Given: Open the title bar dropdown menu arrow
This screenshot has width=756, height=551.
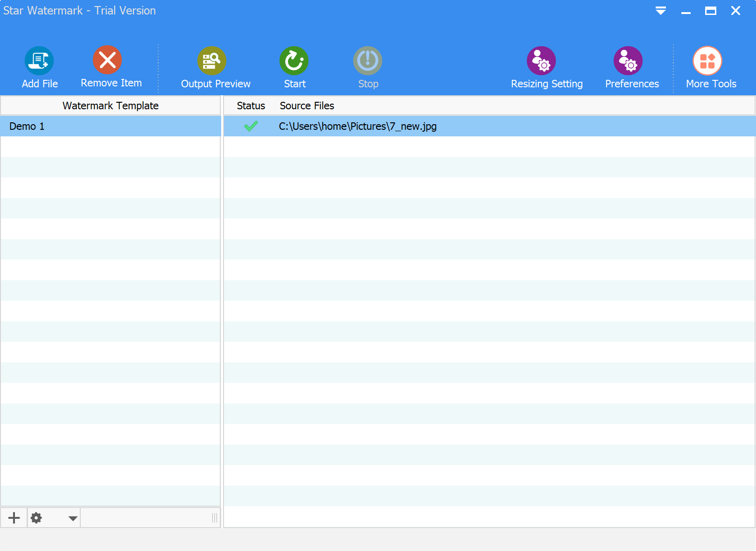Looking at the screenshot, I should (x=661, y=11).
